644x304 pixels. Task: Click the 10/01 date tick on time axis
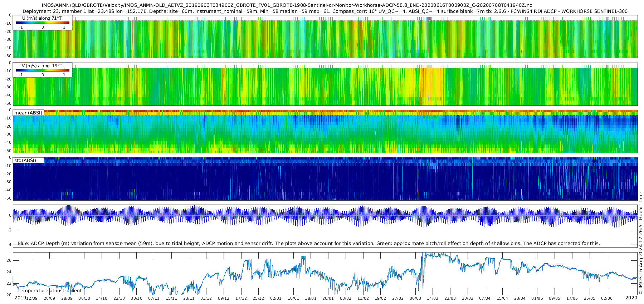tap(293, 298)
